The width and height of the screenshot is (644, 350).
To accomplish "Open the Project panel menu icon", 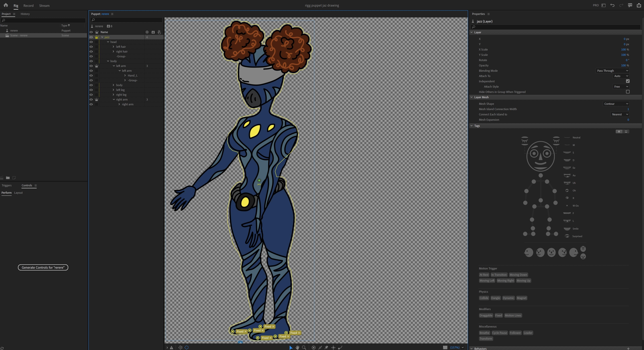I will click(x=14, y=14).
